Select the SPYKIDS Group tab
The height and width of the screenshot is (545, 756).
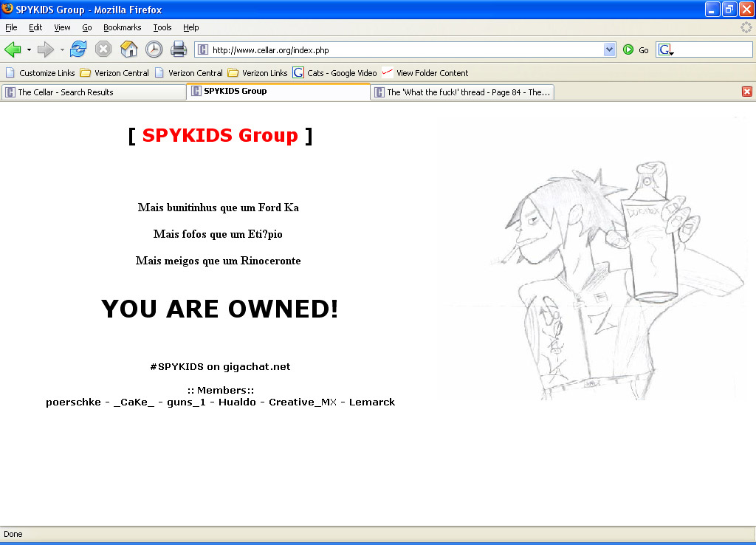(278, 91)
